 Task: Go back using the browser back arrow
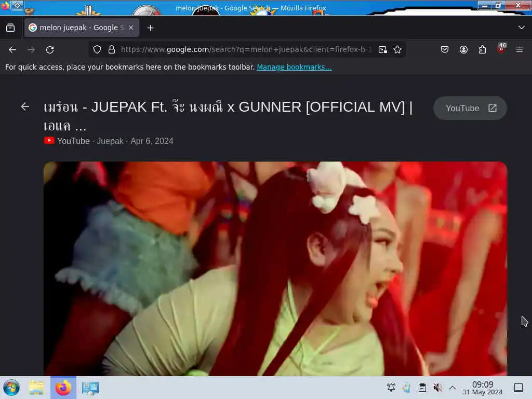tap(12, 50)
